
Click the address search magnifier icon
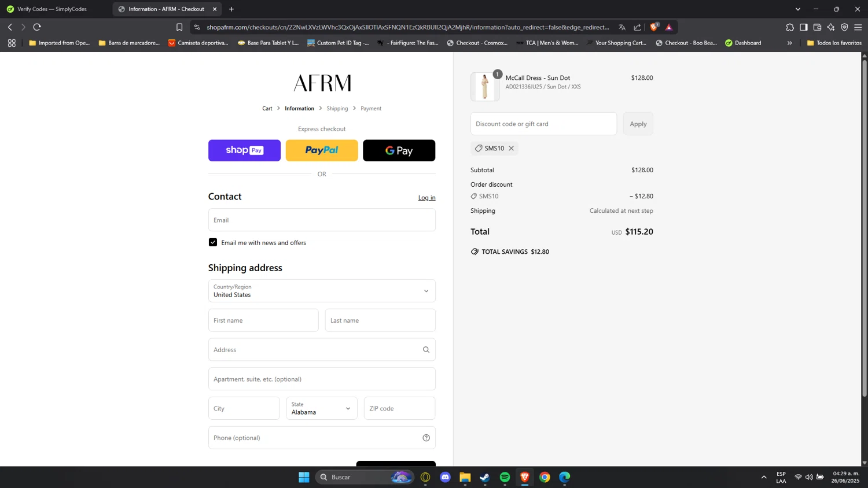(x=426, y=350)
